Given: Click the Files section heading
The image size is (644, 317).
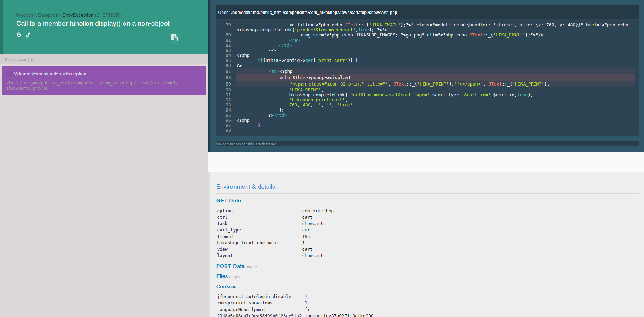Looking at the screenshot, I should point(222,276).
